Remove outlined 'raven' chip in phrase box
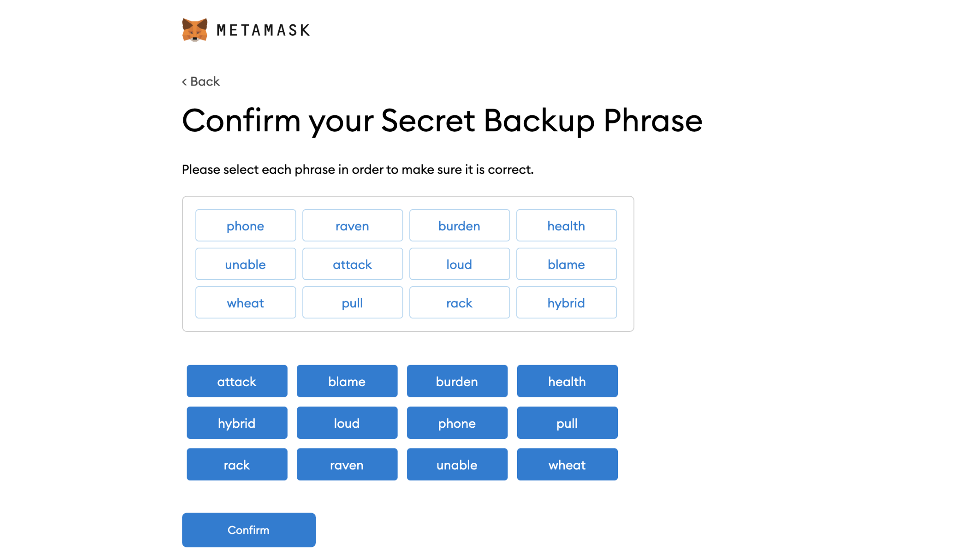 point(352,225)
